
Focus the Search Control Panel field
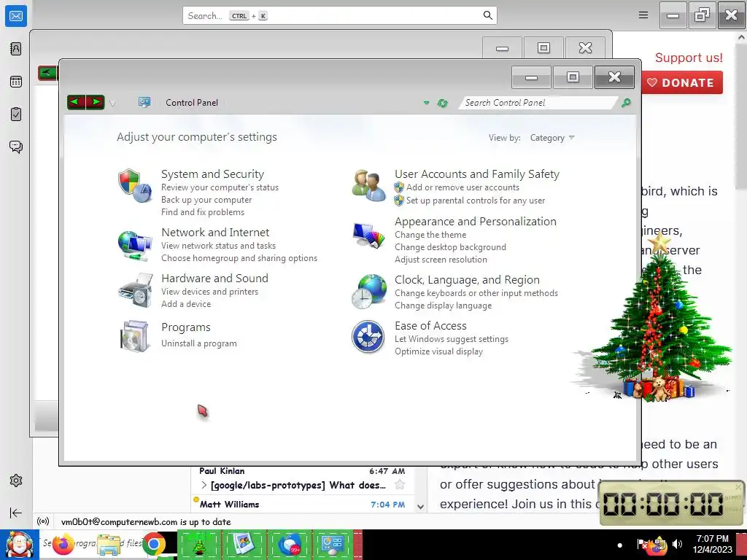click(538, 102)
